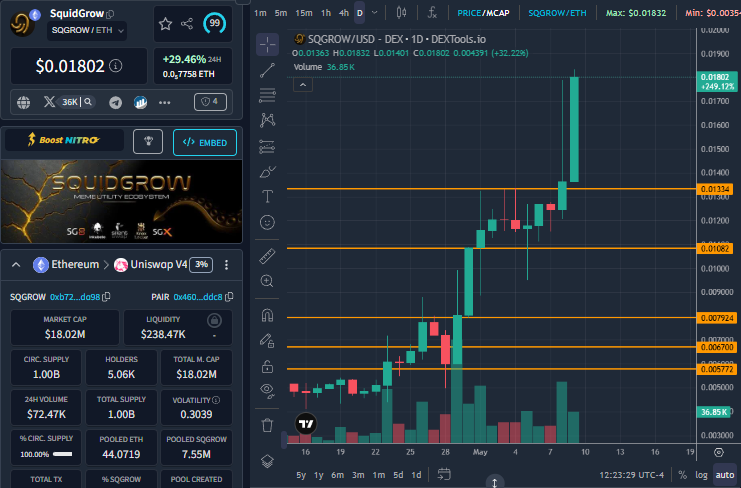Show more social links with ellipsis
741x488 pixels.
tap(164, 103)
